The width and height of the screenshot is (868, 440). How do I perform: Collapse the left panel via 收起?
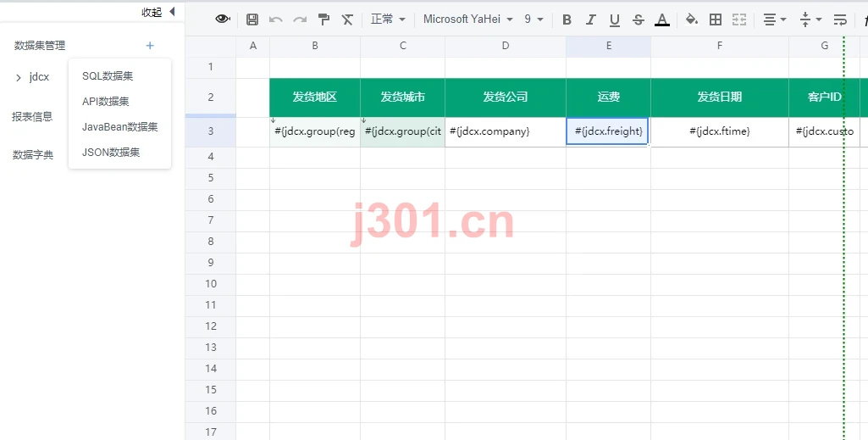(158, 12)
